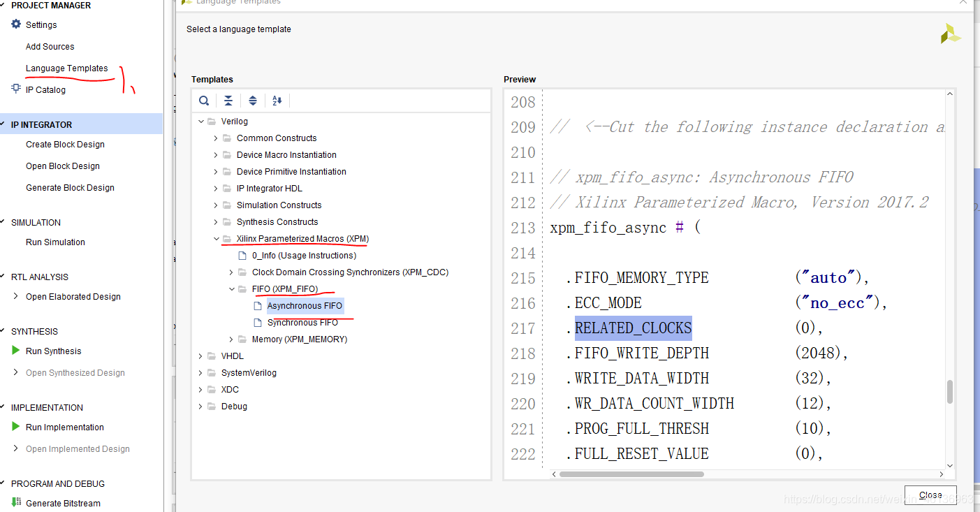Click the Preview scrollbar up arrow
980x512 pixels.
click(950, 95)
